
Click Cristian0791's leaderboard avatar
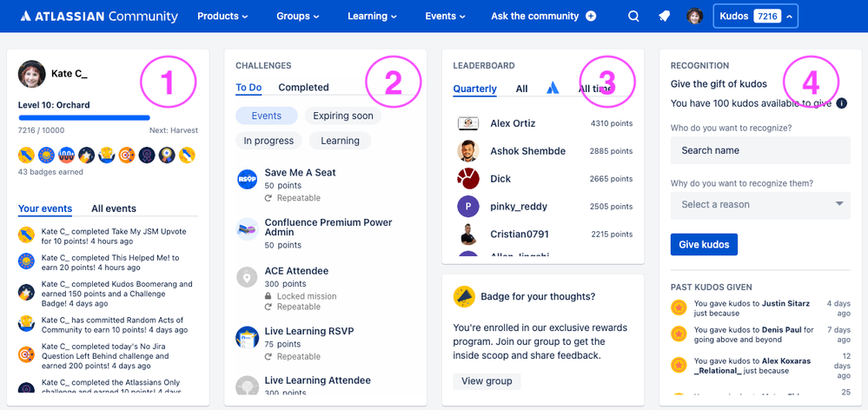pos(468,234)
